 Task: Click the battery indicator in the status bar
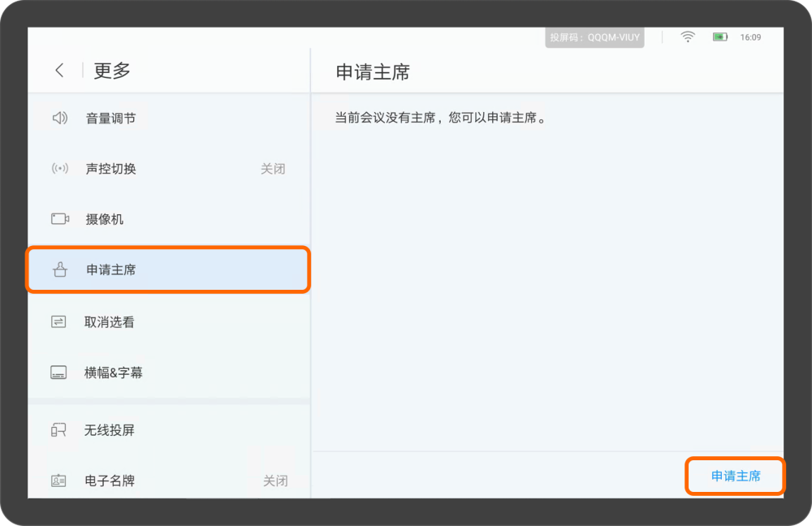[x=719, y=37]
